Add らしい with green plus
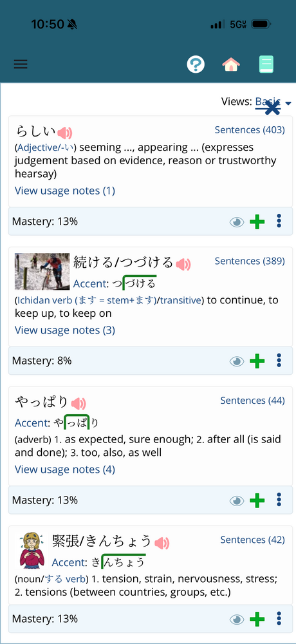296x644 pixels. pos(257,222)
